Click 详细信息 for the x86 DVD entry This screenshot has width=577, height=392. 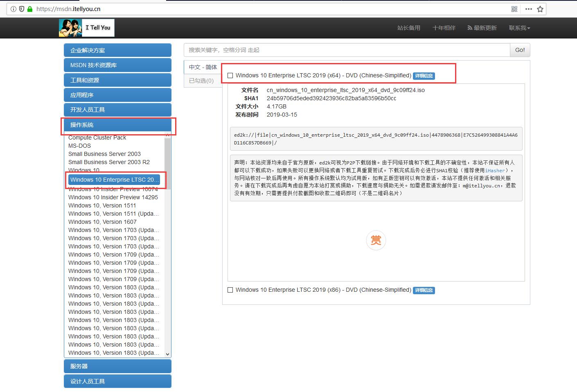click(424, 290)
